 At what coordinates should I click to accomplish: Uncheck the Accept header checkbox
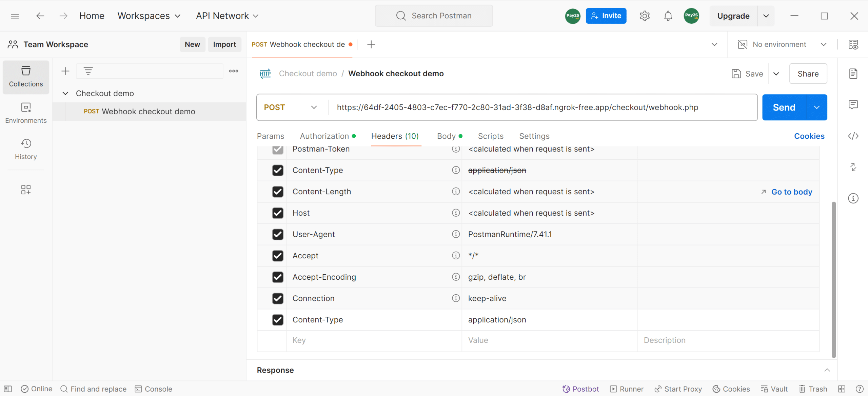click(x=278, y=256)
